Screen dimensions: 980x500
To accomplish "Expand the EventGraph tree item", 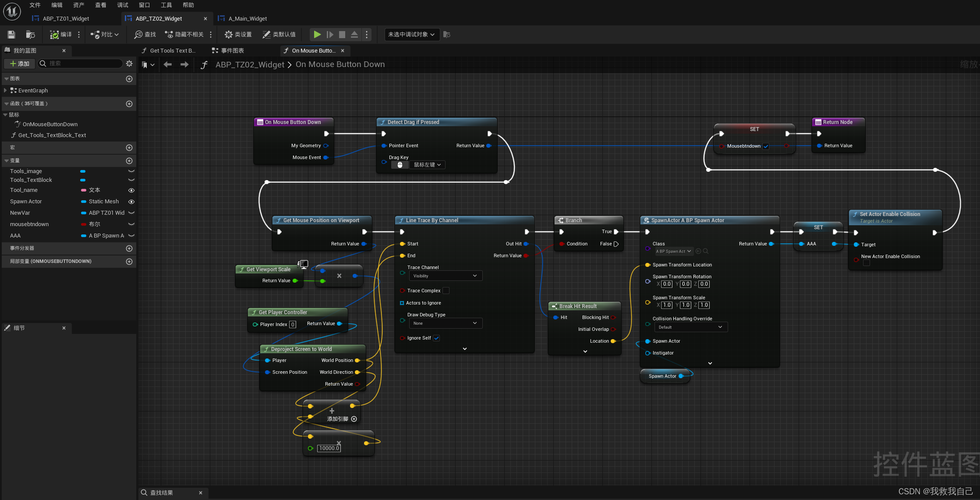I will (5, 90).
